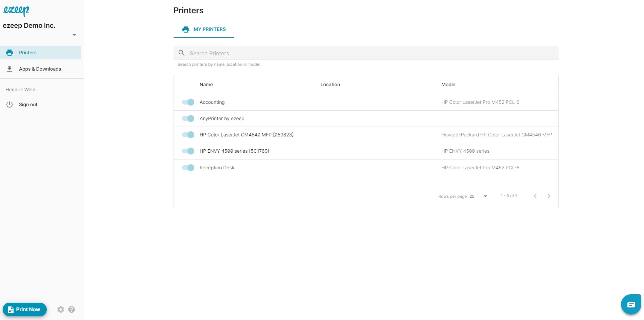The height and width of the screenshot is (320, 644).
Task: Open settings gear icon
Action: (61, 309)
